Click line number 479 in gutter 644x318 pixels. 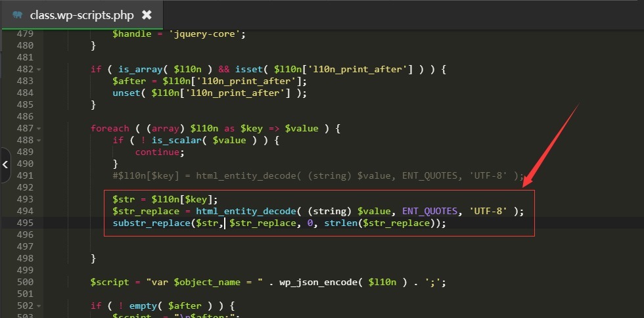[25, 34]
